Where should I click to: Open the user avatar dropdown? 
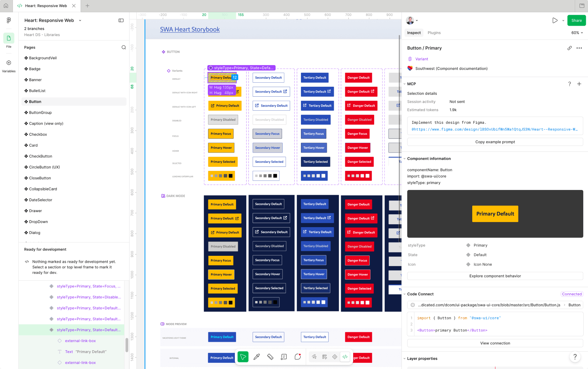(x=412, y=21)
